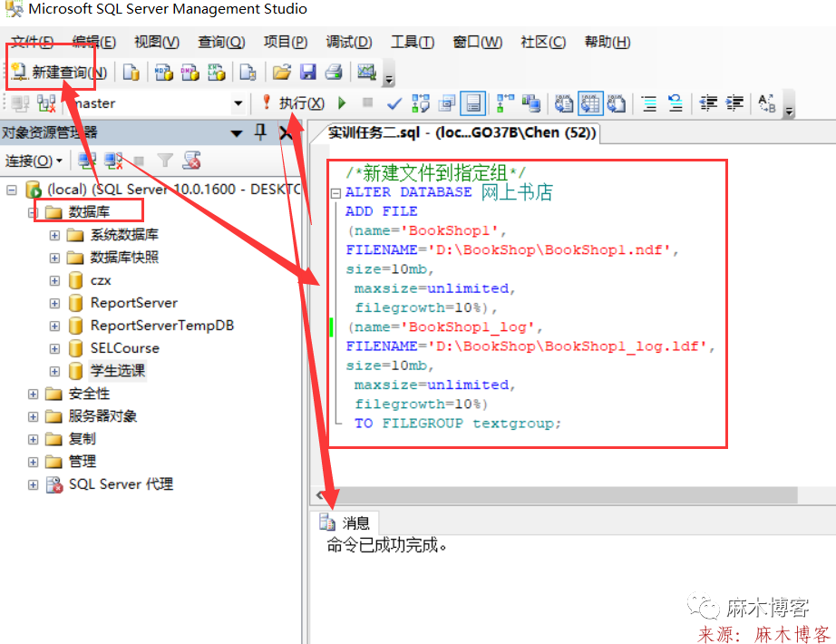The height and width of the screenshot is (644, 836).
Task: Toggle Include Client Statistics
Action: click(x=531, y=103)
